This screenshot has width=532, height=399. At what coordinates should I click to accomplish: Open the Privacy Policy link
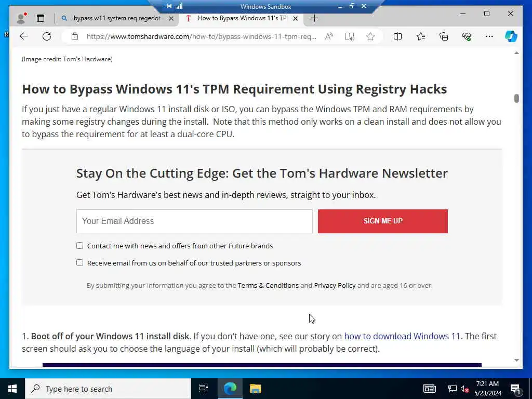click(x=335, y=285)
